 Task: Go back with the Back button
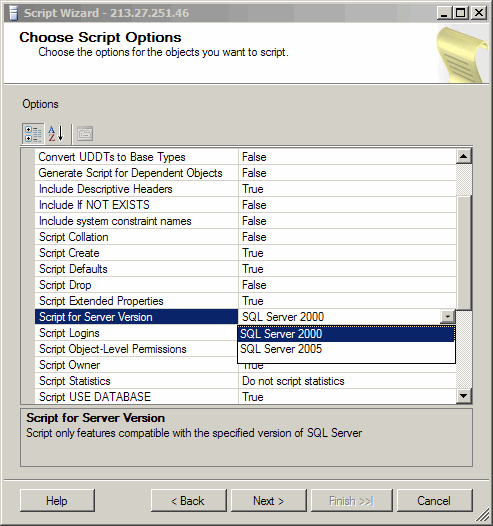[188, 501]
